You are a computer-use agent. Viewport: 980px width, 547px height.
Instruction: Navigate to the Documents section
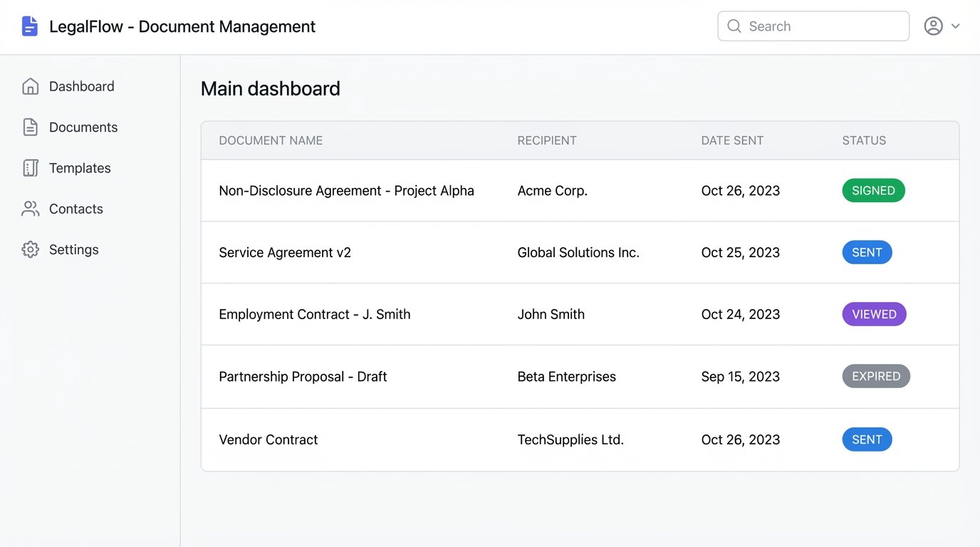click(x=83, y=127)
